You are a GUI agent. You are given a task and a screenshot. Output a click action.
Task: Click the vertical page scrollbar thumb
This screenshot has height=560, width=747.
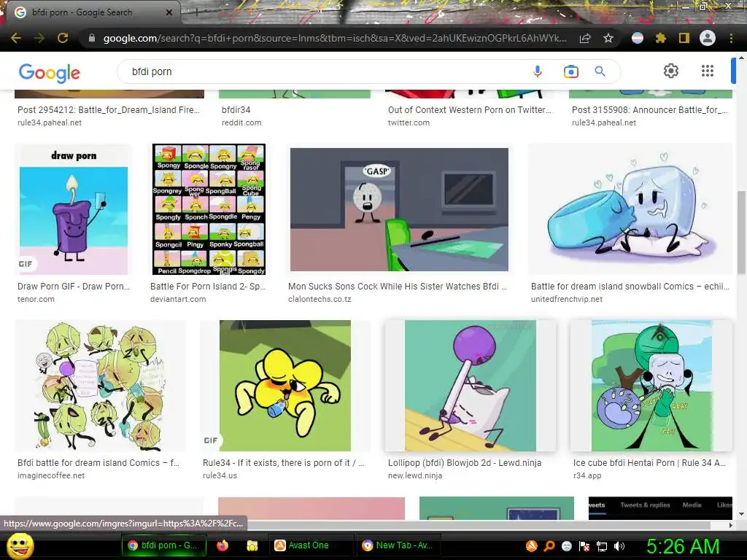click(x=741, y=233)
